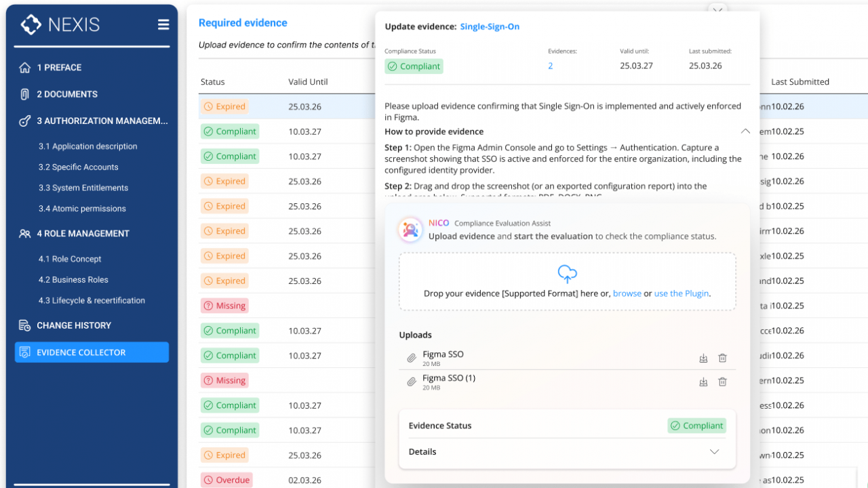Open the sidebar hamburger menu
The height and width of the screenshot is (488, 868).
163,24
